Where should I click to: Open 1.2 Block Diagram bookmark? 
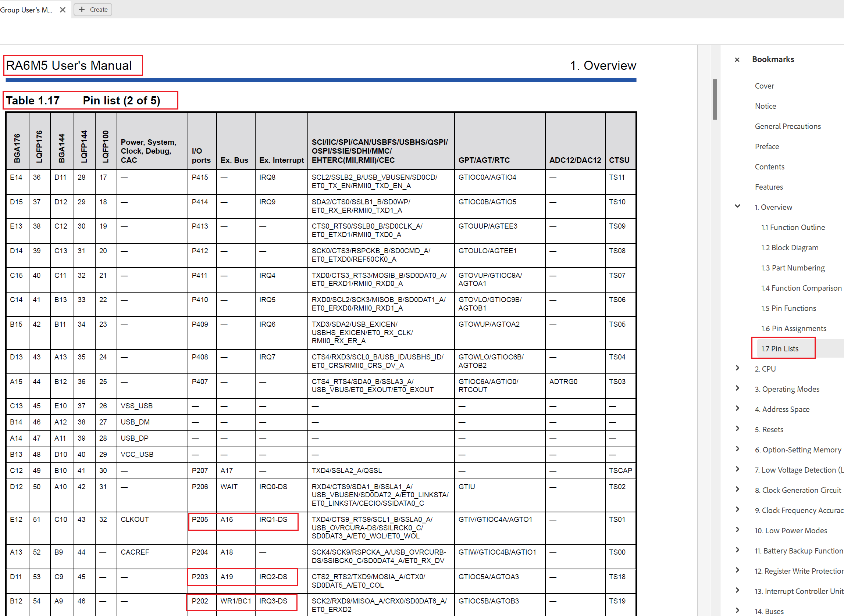click(x=790, y=248)
